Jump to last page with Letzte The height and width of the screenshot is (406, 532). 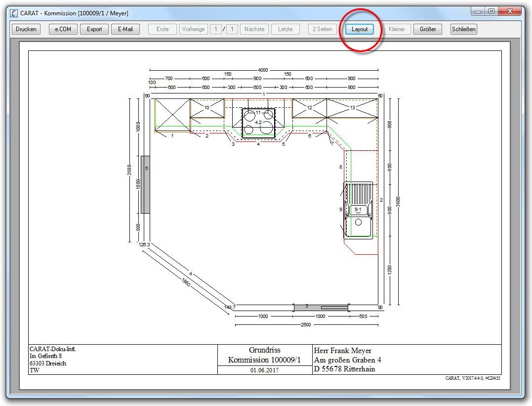click(x=285, y=29)
